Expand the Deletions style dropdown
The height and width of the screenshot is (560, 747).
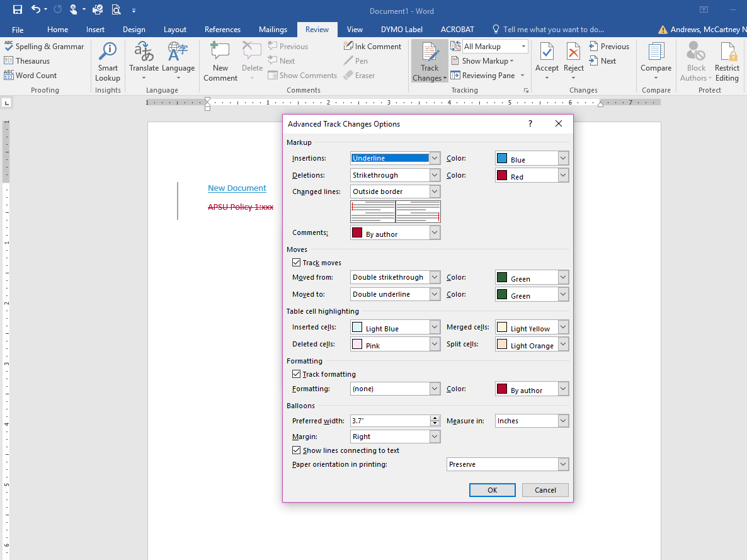tap(435, 175)
